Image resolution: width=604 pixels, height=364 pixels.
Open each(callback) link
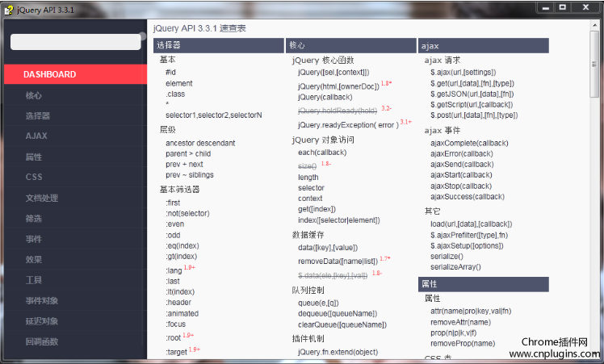(322, 153)
